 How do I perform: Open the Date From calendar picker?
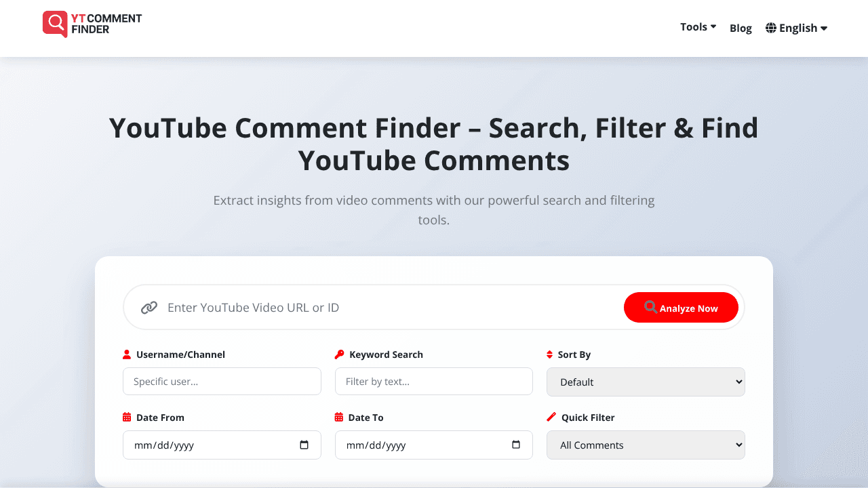(x=304, y=445)
